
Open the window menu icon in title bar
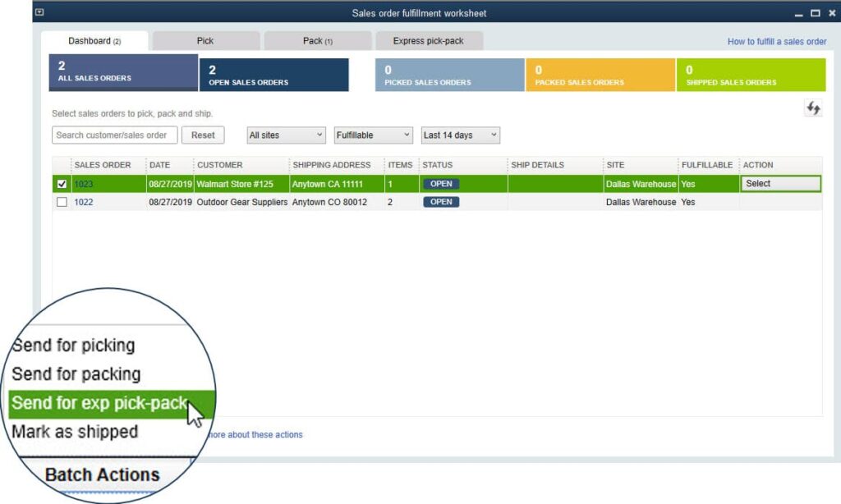pos(39,12)
